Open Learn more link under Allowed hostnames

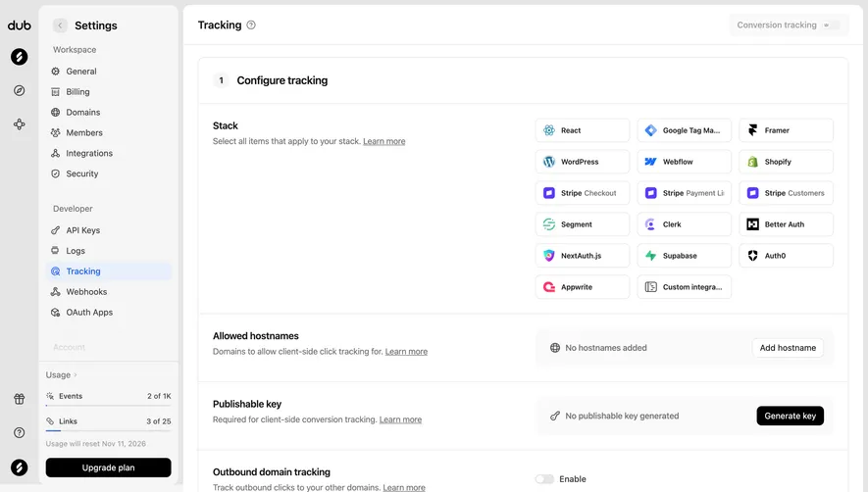(x=406, y=352)
